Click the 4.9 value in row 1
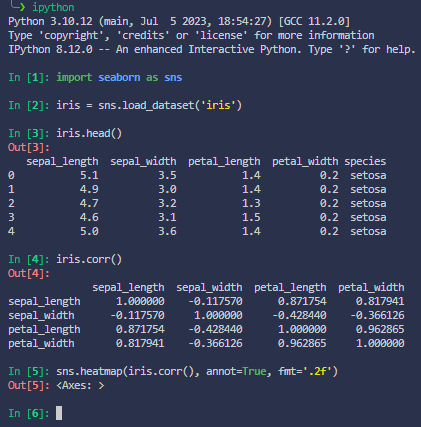Image resolution: width=421 pixels, height=427 pixels. (x=89, y=189)
